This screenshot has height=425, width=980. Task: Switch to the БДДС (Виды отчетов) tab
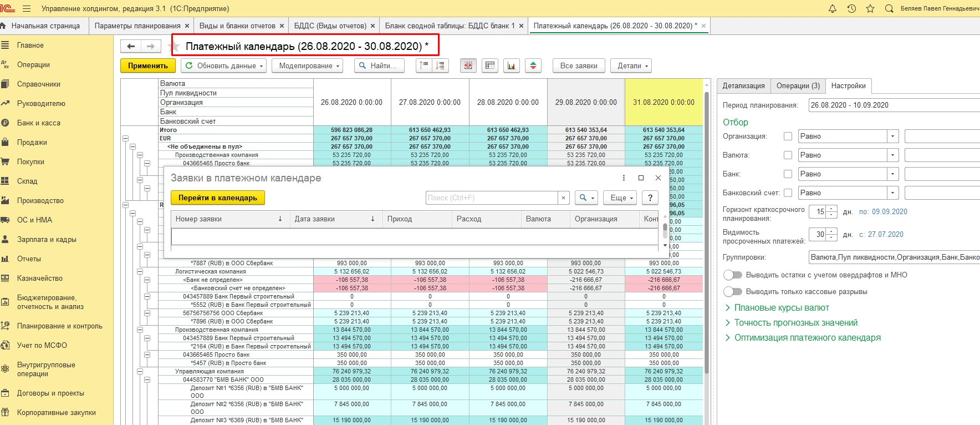(x=330, y=26)
